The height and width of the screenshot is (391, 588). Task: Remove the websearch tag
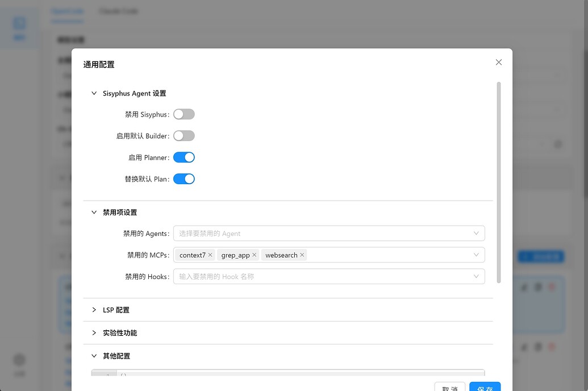(302, 255)
